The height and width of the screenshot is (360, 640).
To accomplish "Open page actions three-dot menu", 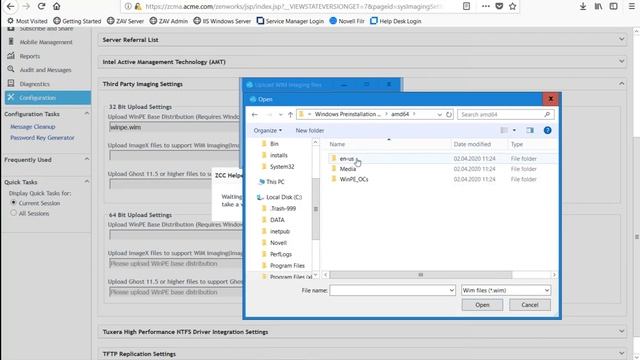I will pyautogui.click(x=485, y=6).
